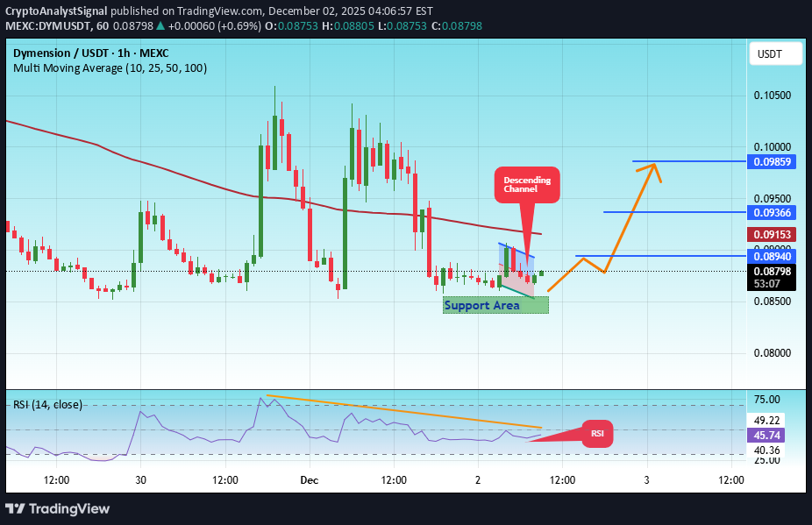The height and width of the screenshot is (525, 812).
Task: Click the Support Area label
Action: [481, 305]
